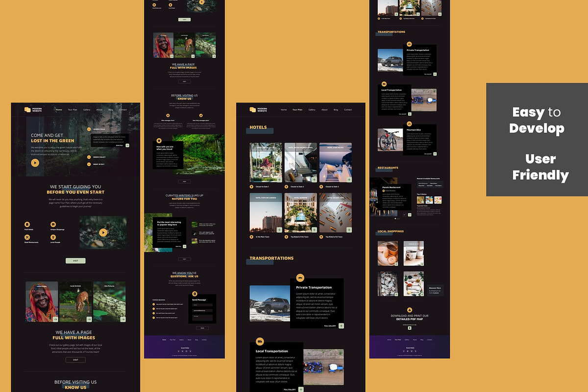Click the Find Hotels icon

[27, 224]
